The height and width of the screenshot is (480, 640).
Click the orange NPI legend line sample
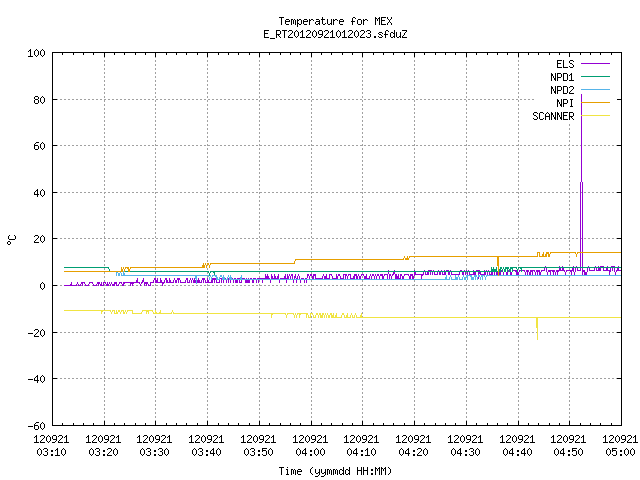coord(595,102)
